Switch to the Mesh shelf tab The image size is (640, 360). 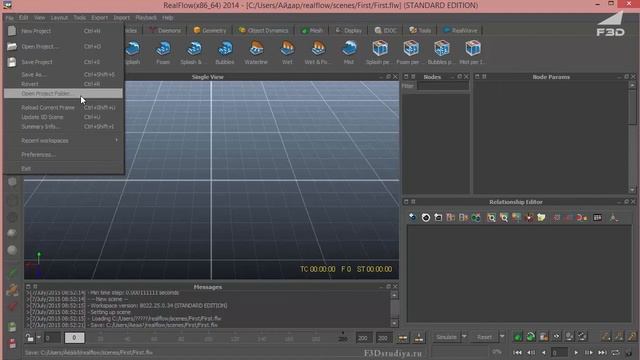tap(312, 31)
